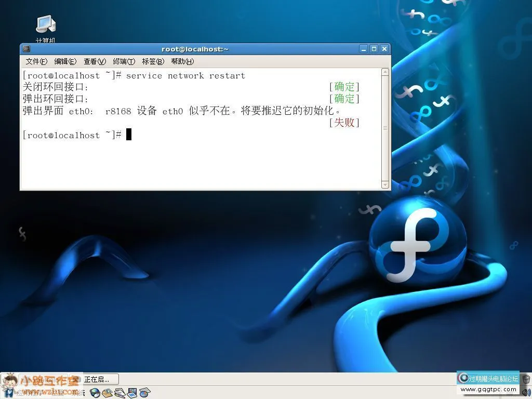Open the email client icon on the panel
This screenshot has height=399, width=532.
click(x=108, y=393)
